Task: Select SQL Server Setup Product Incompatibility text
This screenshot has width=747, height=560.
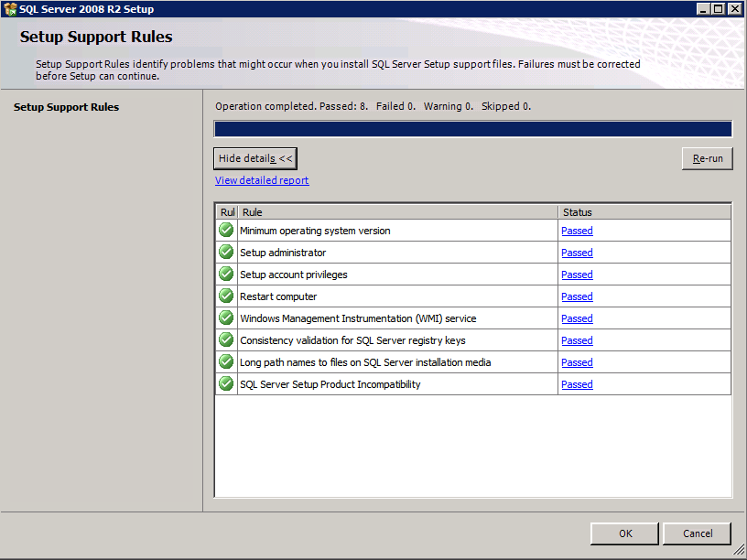Action: [330, 383]
